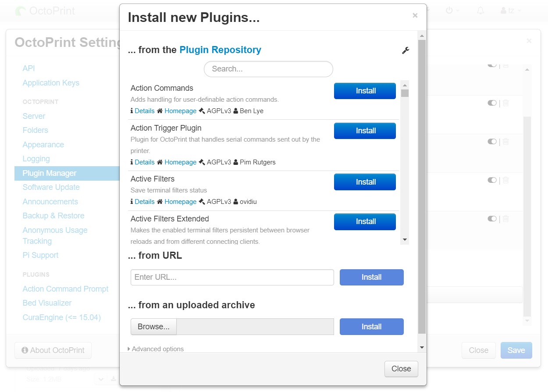The height and width of the screenshot is (392, 548).
Task: Click the About OctoPrint info icon
Action: tap(25, 350)
